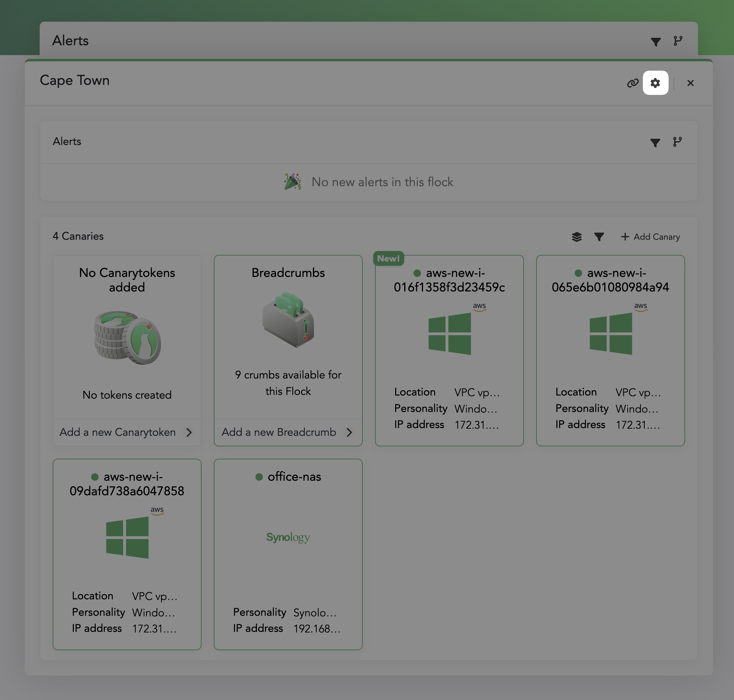The image size is (734, 700).
Task: Click branch icon in flock Alerts panel
Action: point(677,142)
